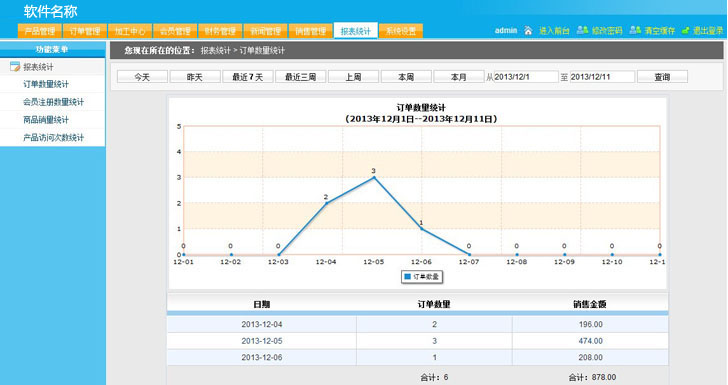Open 订单数量统计 in the sidebar
Viewport: 728px width, 385px height.
(x=46, y=84)
